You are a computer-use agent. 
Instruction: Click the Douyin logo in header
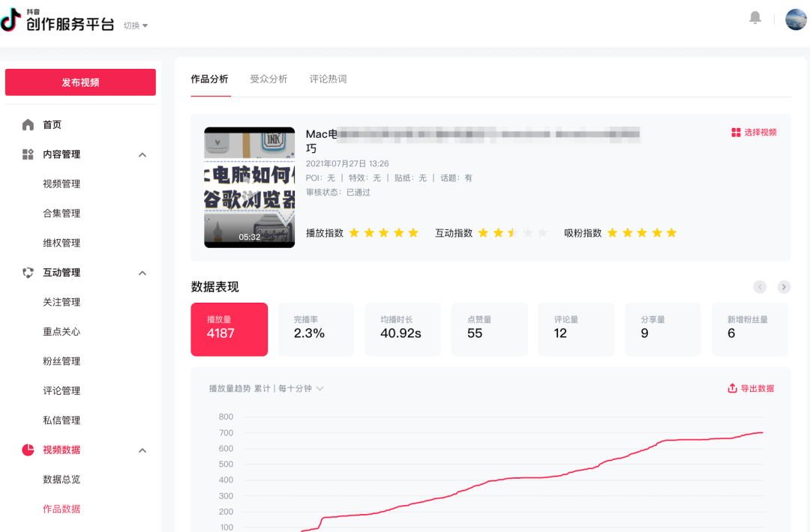(11, 20)
